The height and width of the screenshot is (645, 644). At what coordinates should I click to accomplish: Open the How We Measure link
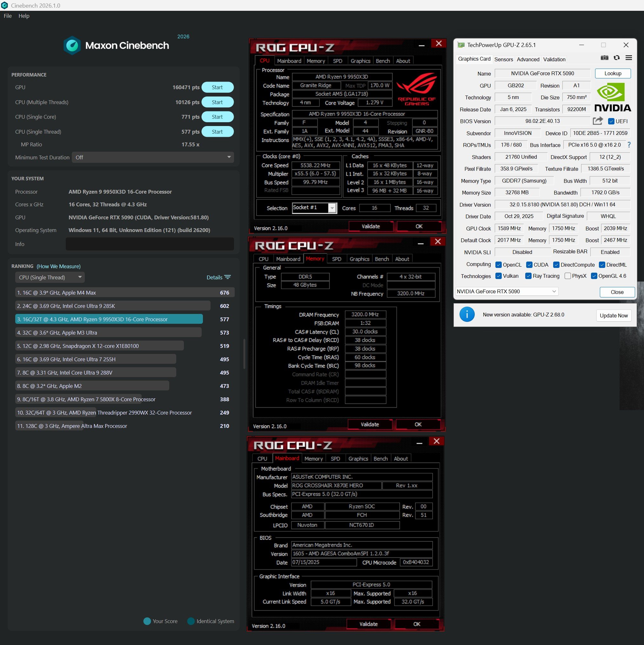[58, 266]
